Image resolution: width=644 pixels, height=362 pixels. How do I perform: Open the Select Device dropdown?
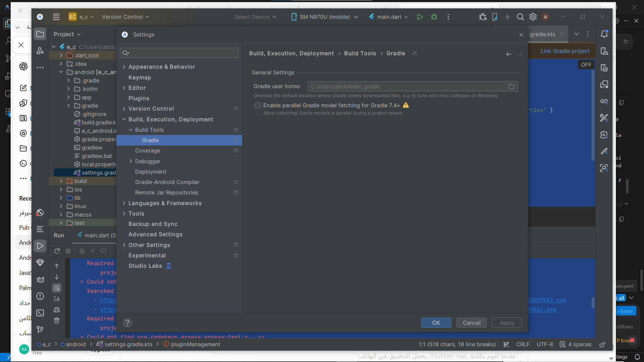click(x=255, y=17)
